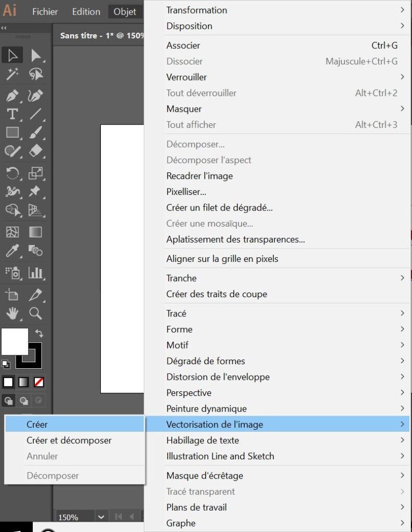Image resolution: width=412 pixels, height=532 pixels.
Task: Open the Fichier menu
Action: pyautogui.click(x=45, y=11)
